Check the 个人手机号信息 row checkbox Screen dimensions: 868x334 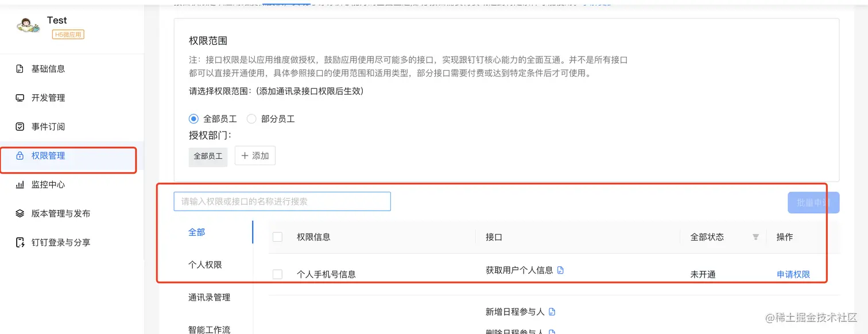coord(277,274)
